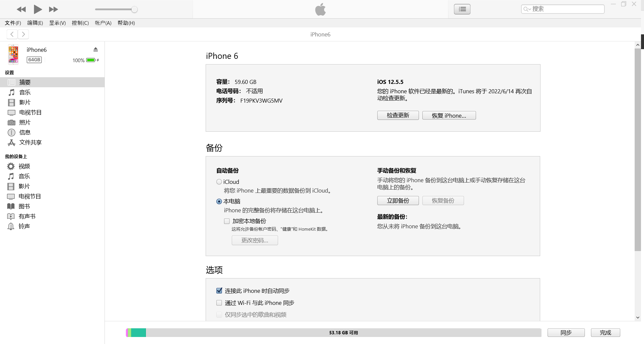
Task: Click the pink storage bar segment
Action: 127,333
